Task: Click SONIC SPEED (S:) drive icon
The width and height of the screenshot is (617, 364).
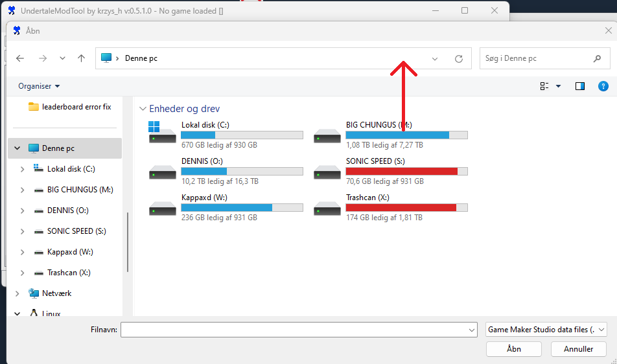Action: click(x=327, y=172)
